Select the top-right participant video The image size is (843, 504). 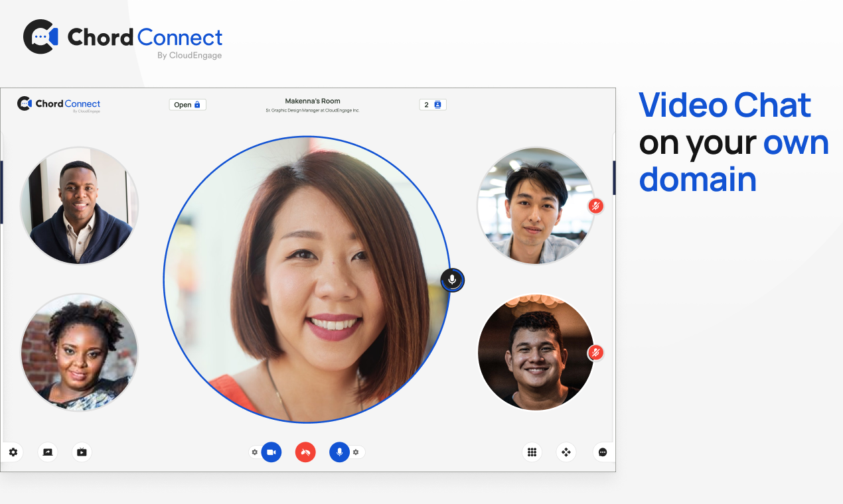(536, 206)
